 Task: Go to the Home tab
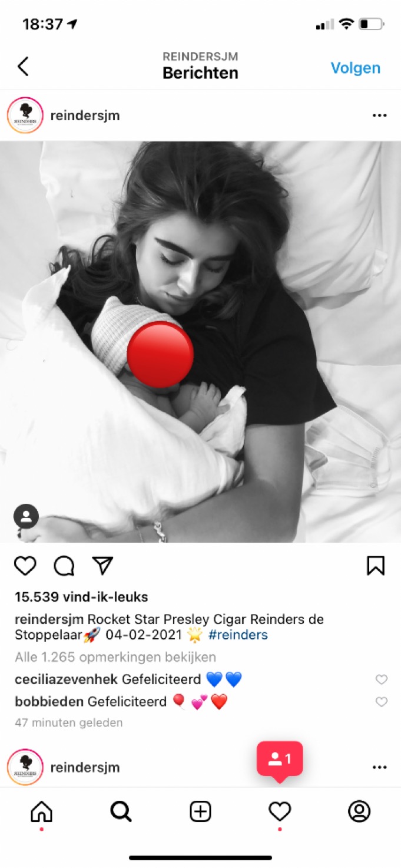41,812
